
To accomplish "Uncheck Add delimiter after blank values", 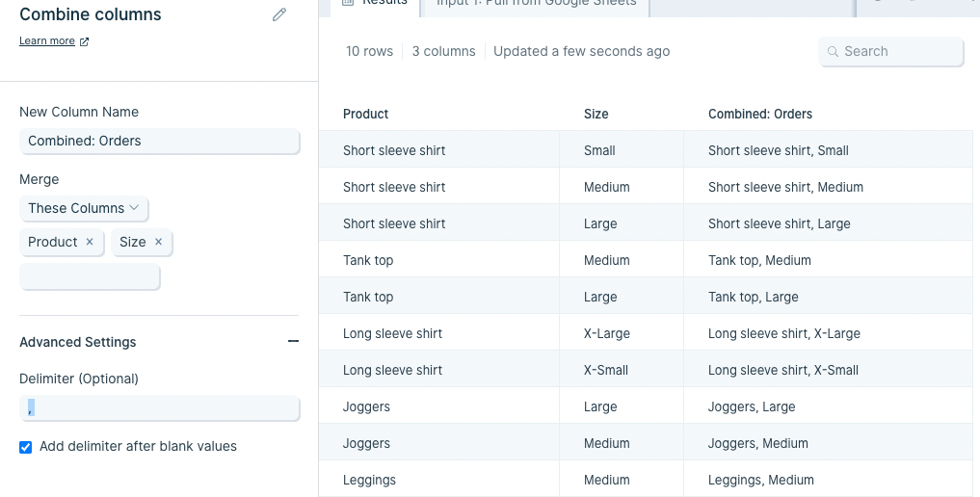I will (x=26, y=447).
